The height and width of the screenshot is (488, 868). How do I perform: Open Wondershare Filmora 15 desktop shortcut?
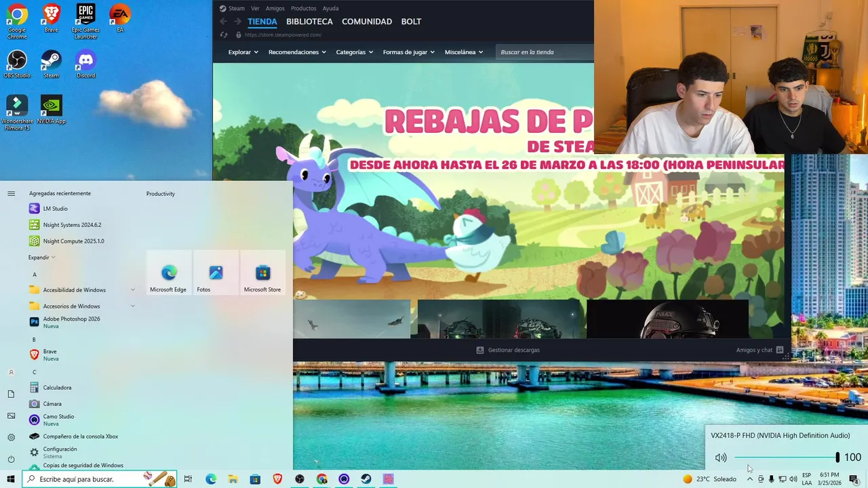pos(17,113)
